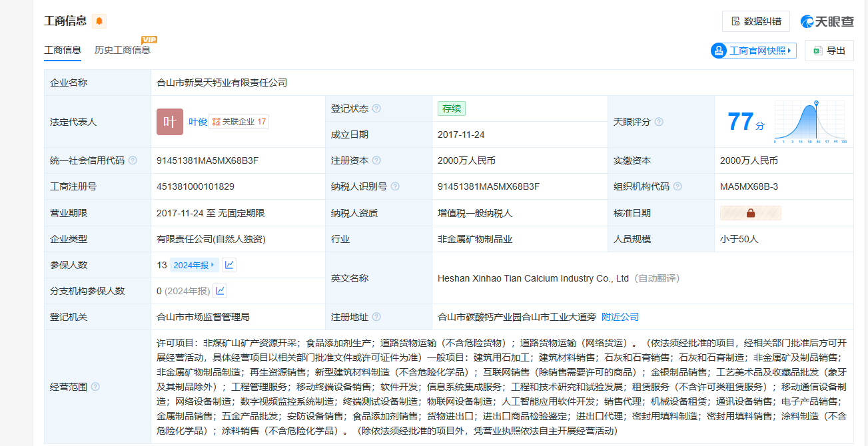Click the 叶 avatar thumbnail
Image resolution: width=868 pixels, height=446 pixels.
pyautogui.click(x=170, y=122)
